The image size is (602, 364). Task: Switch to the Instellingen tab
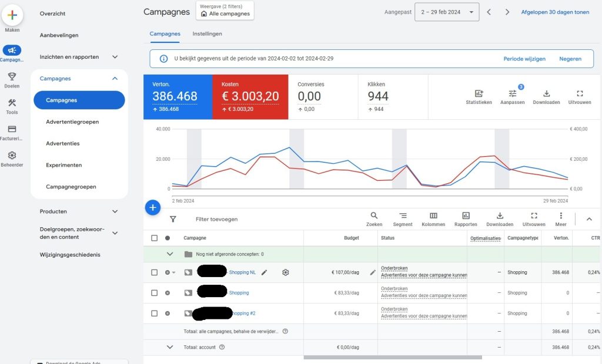click(x=207, y=33)
